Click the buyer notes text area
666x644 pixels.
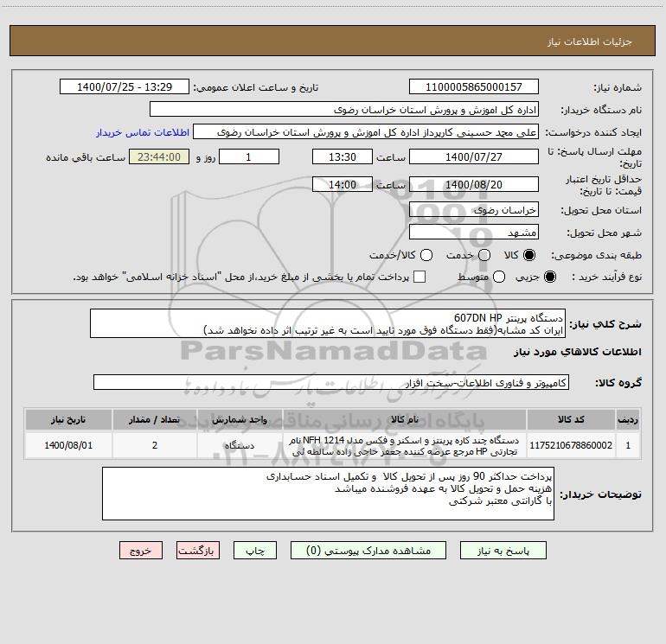point(328,494)
